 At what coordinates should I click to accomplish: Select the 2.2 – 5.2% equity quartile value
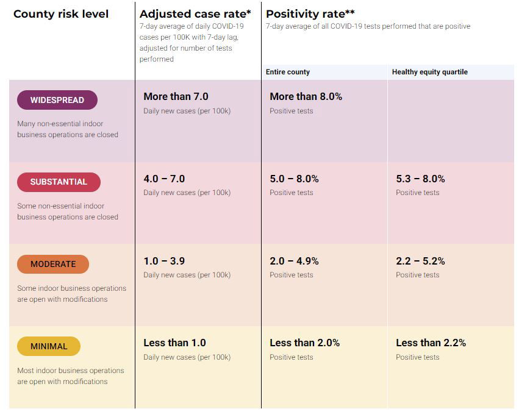coord(420,261)
